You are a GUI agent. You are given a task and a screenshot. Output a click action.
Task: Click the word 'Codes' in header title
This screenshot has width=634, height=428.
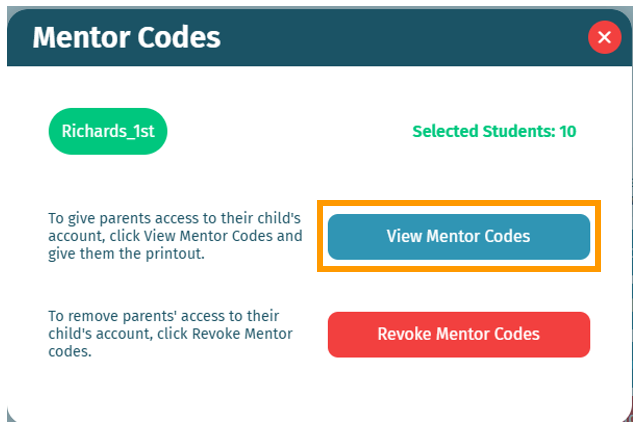point(179,37)
